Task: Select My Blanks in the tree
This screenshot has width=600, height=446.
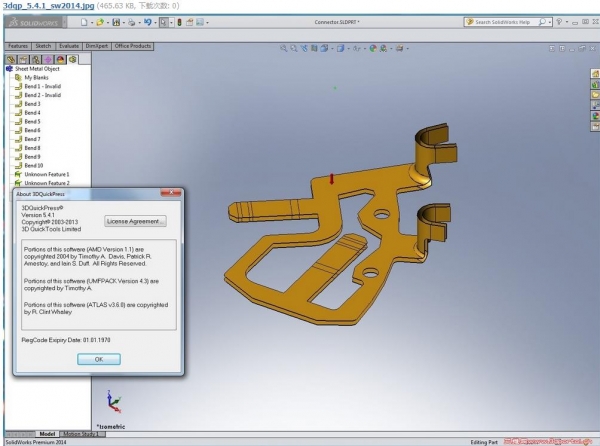Action: (x=36, y=78)
